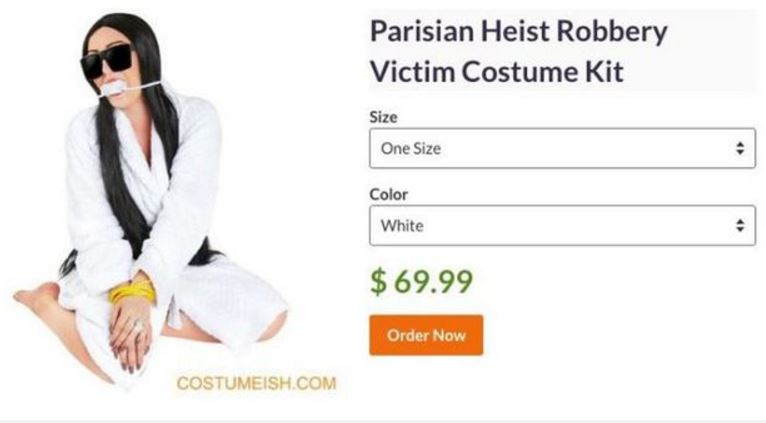Click the ring on the model's hand
Image resolution: width=766 pixels, height=423 pixels.
click(138, 325)
